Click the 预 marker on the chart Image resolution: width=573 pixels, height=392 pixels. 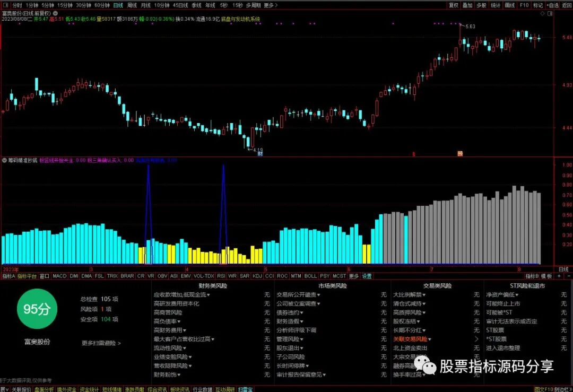(x=460, y=153)
